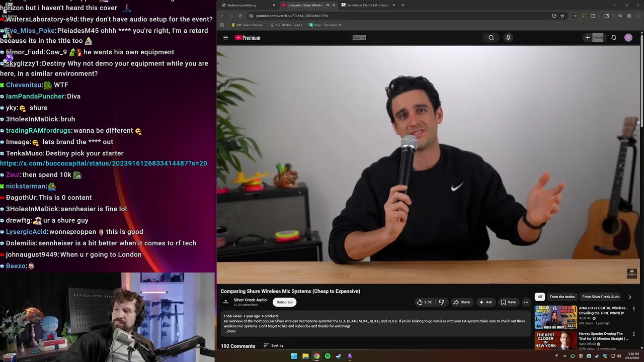Click the 192 Comments heading
The image size is (644, 362).
238,346
